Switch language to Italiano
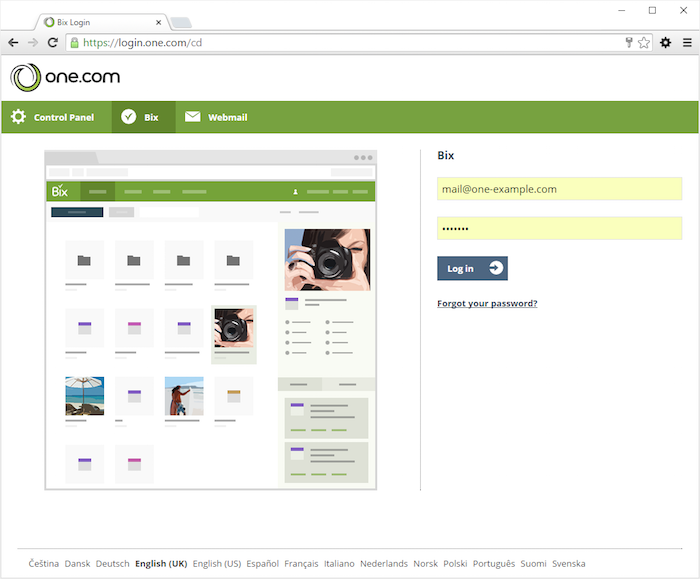 click(339, 563)
